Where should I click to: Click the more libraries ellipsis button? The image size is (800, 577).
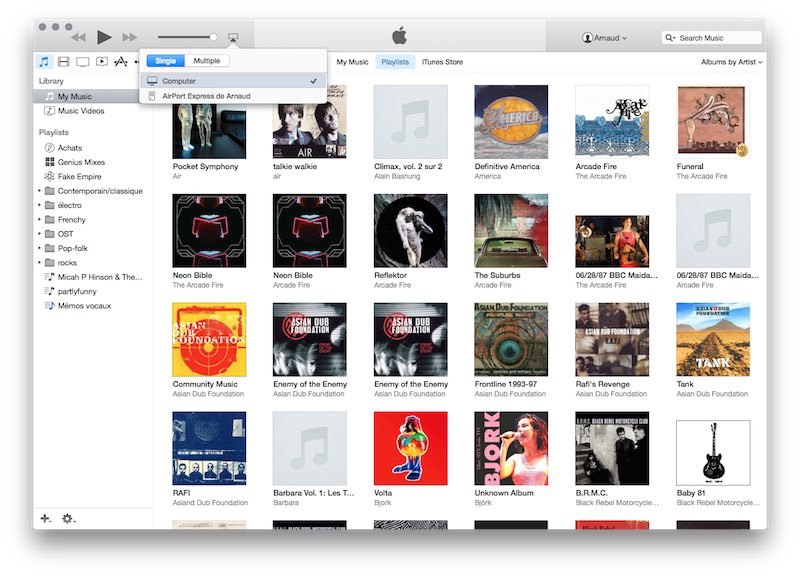click(137, 62)
